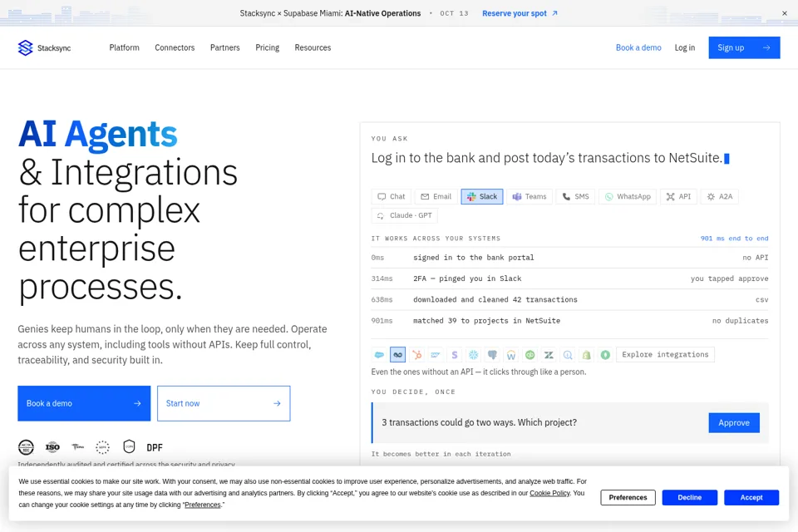Select the Zendesk integration icon

click(549, 354)
